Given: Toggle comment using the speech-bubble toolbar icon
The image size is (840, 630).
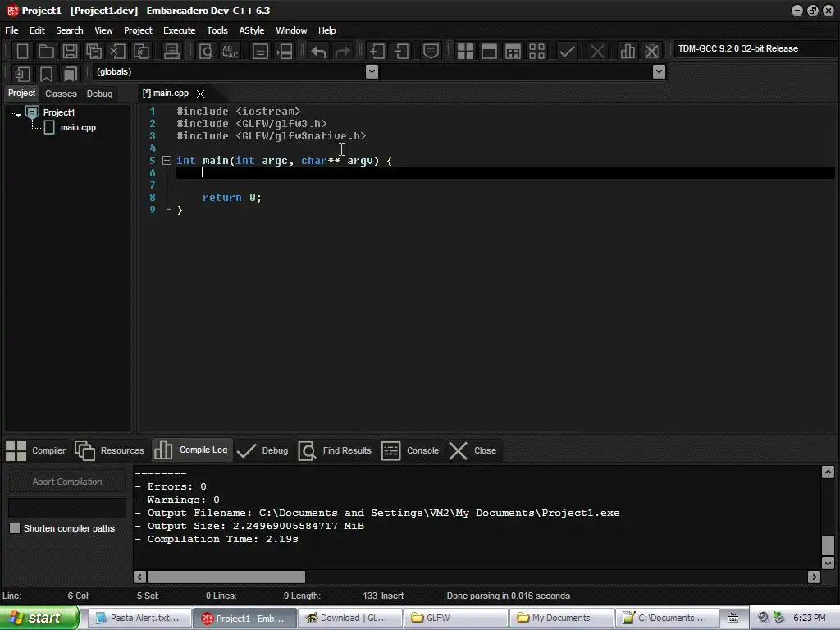Looking at the screenshot, I should (431, 52).
